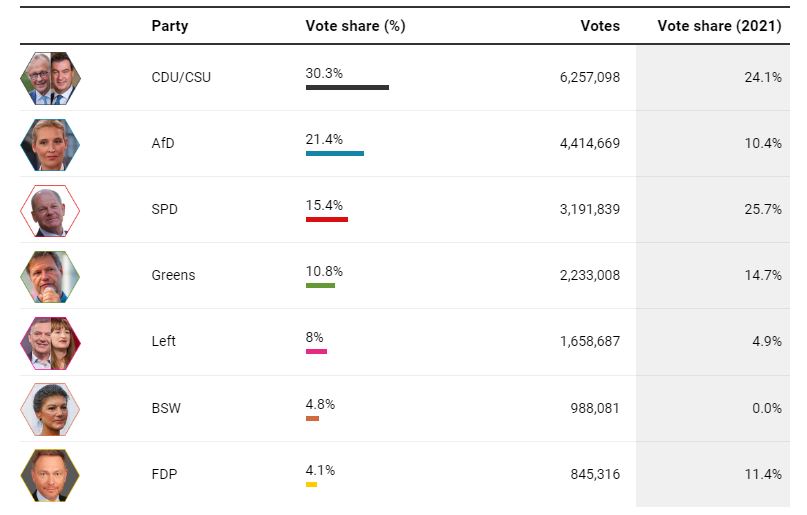
Task: Click the Left party hexagon photo
Action: click(x=50, y=342)
